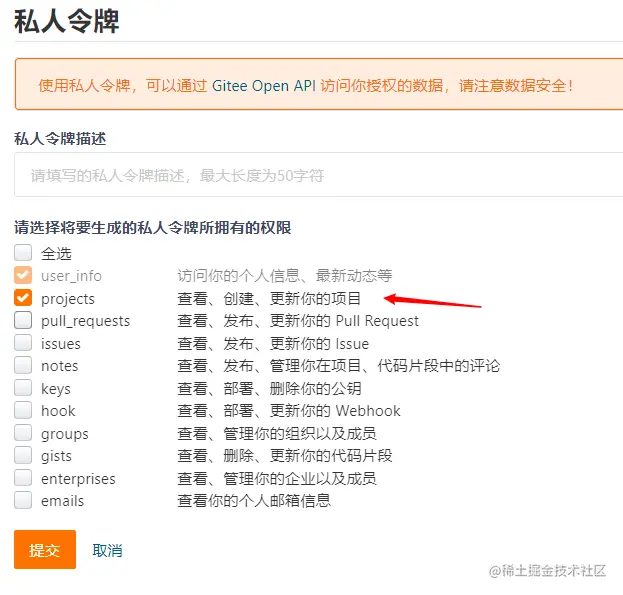Click the 私人令牌 page heading
Viewport: 623px width, 595px height.
pos(67,21)
